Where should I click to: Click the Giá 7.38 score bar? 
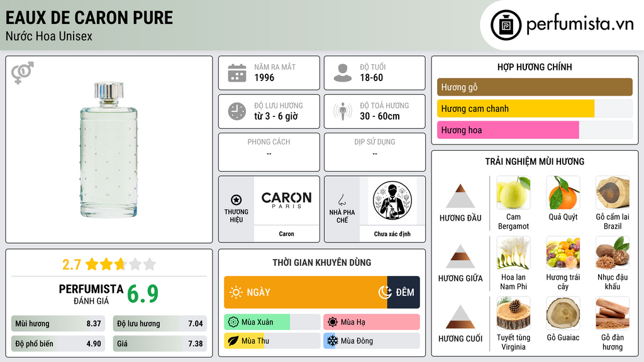[x=160, y=344]
